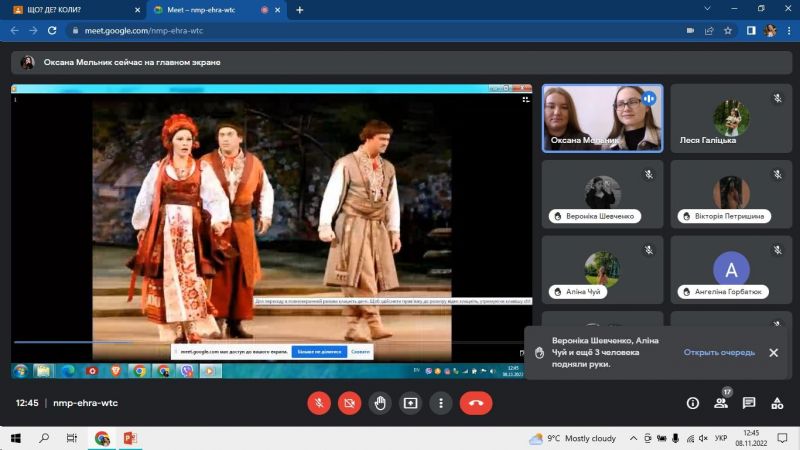Bookmark this page star icon

[728, 31]
